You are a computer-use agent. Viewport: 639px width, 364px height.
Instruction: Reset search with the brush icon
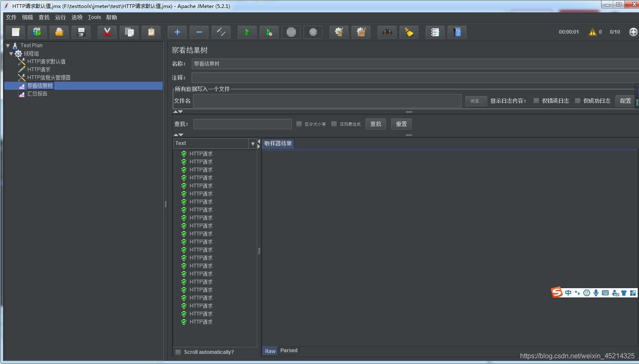pos(409,32)
